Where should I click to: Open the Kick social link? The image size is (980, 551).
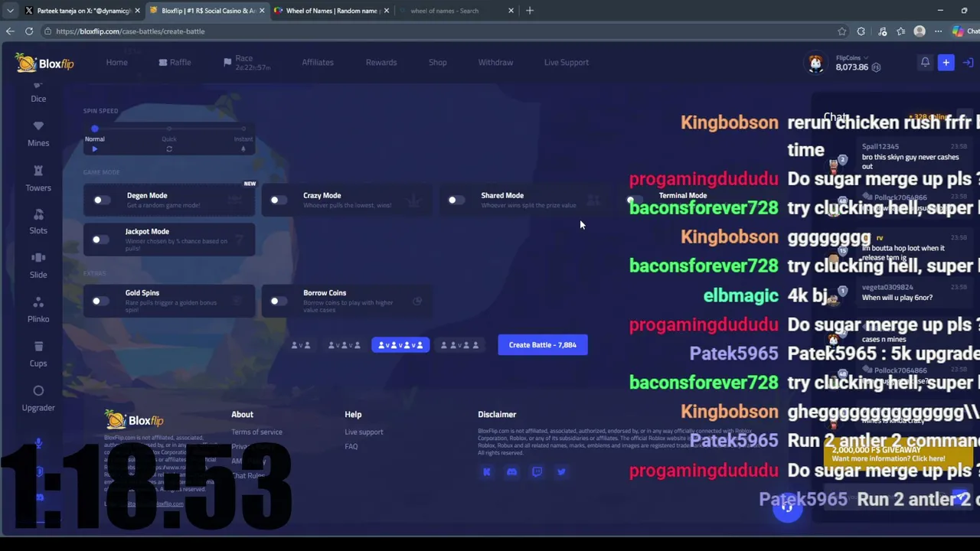[486, 472]
